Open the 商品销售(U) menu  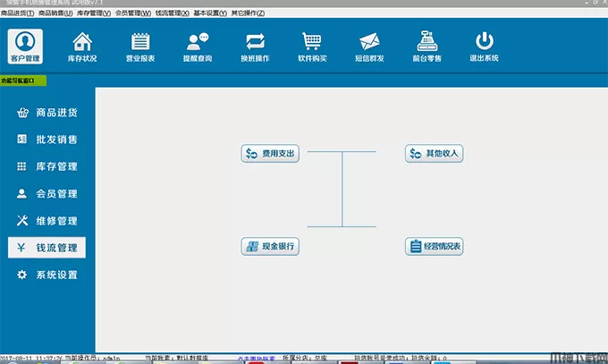pos(55,13)
